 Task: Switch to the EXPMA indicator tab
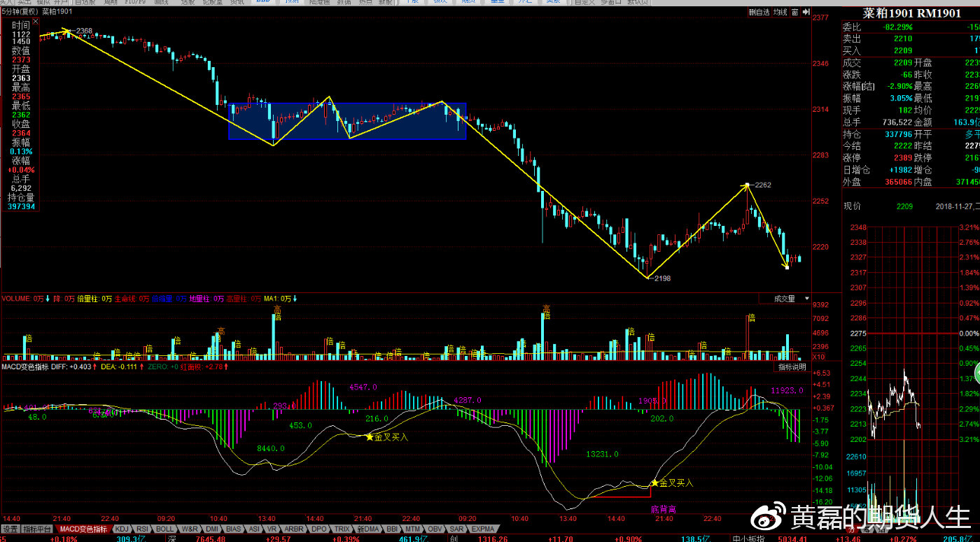point(483,529)
